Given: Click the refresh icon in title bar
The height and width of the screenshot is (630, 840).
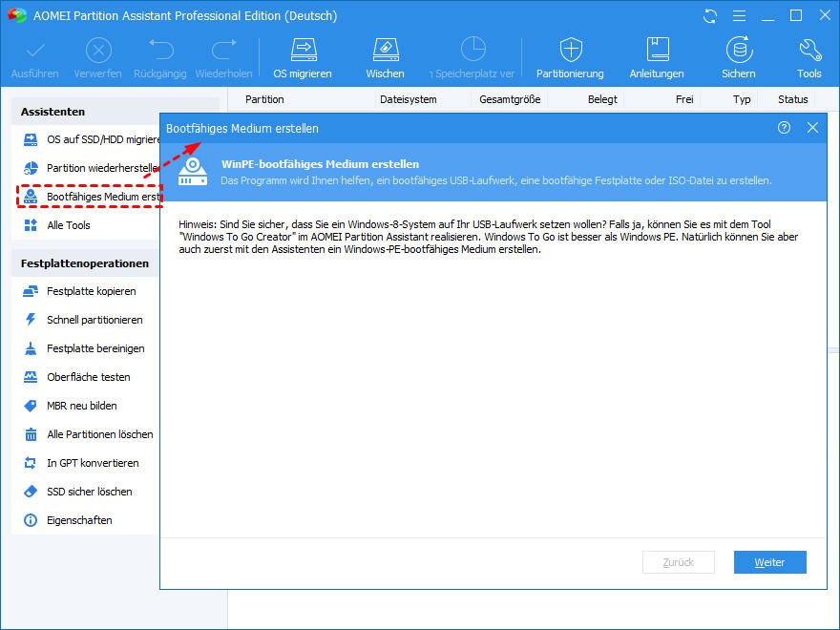Looking at the screenshot, I should [710, 16].
